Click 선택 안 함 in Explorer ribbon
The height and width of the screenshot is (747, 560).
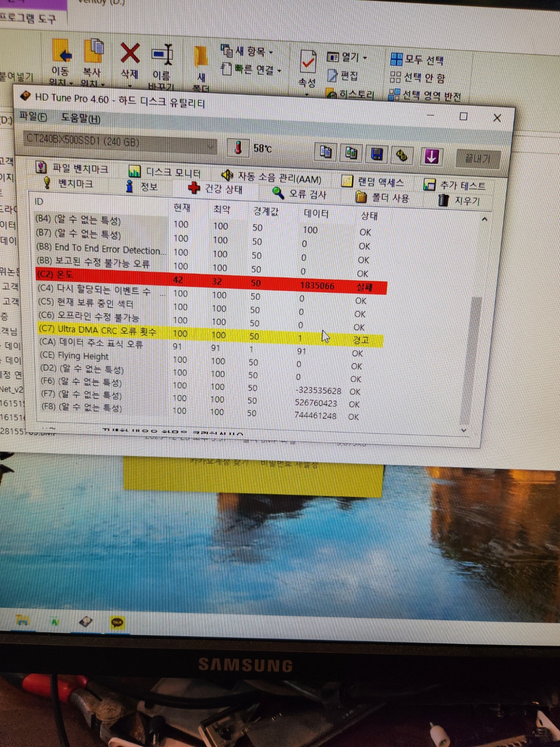point(418,78)
